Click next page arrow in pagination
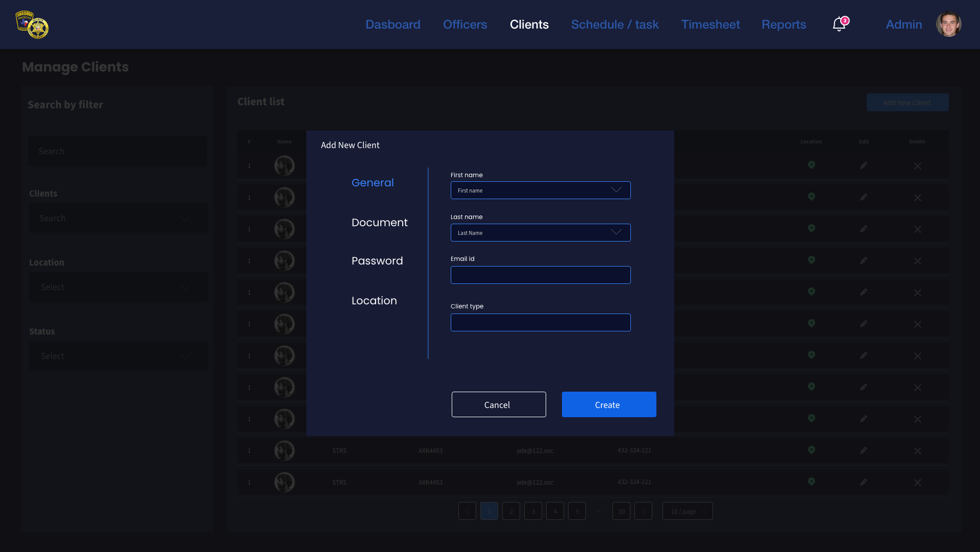 [x=643, y=511]
